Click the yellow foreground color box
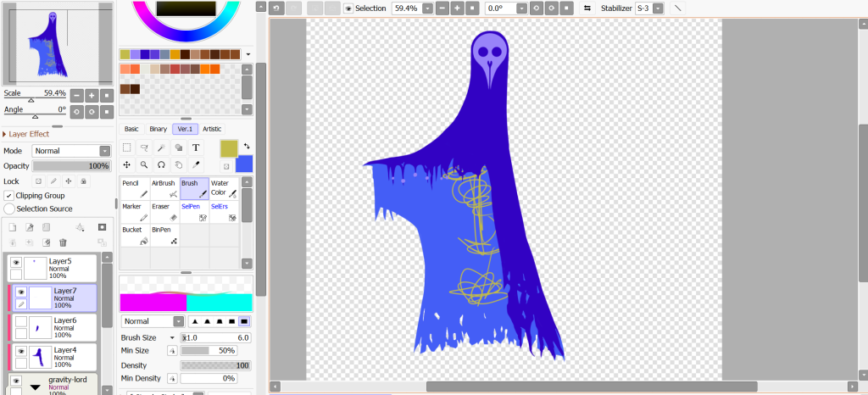This screenshot has height=395, width=868. tap(229, 148)
